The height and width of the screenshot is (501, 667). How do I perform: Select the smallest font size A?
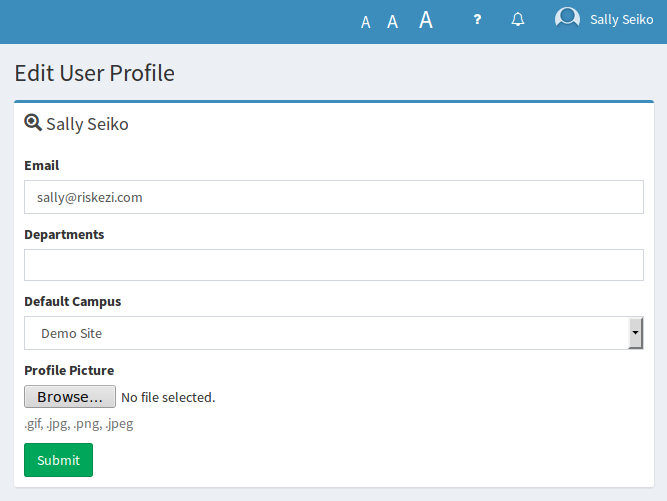pyautogui.click(x=365, y=22)
